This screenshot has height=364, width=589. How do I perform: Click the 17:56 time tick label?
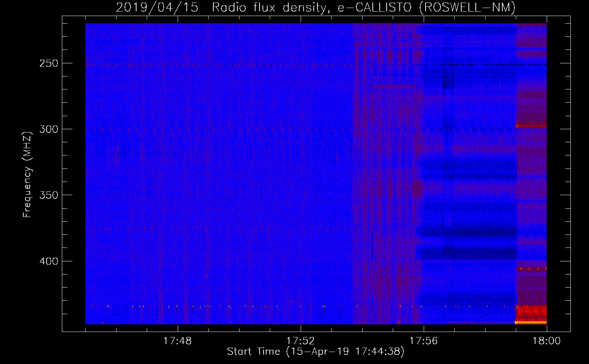pyautogui.click(x=423, y=341)
